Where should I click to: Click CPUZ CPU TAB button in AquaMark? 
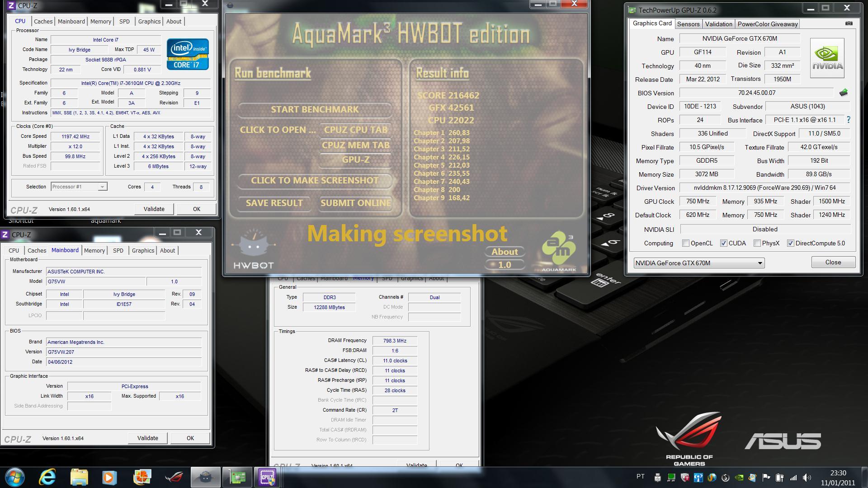click(356, 130)
